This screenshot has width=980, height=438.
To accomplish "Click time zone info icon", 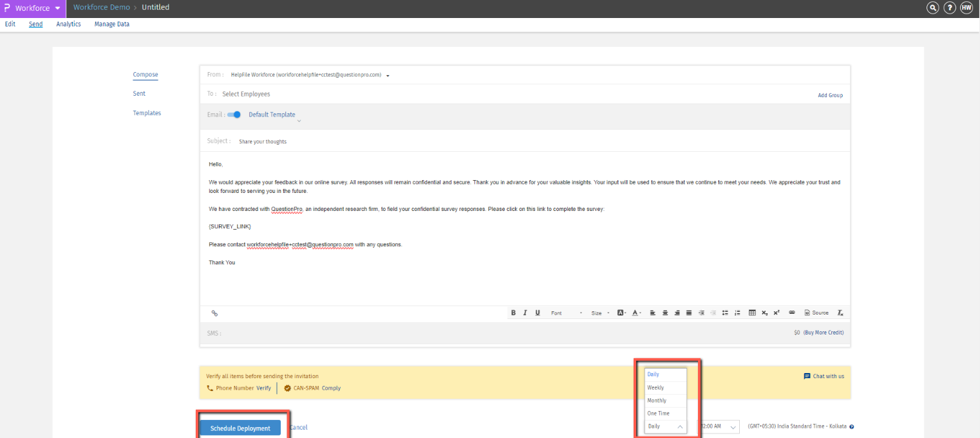I will [x=852, y=426].
